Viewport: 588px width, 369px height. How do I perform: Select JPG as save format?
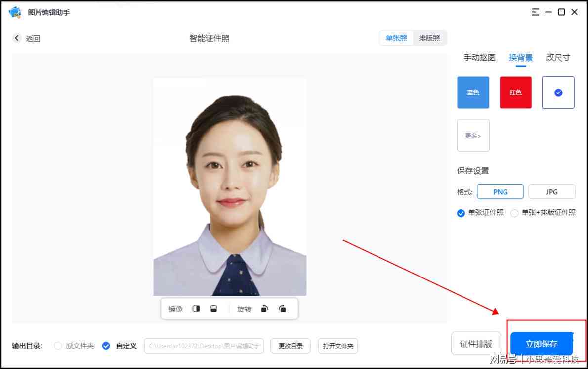pos(551,192)
